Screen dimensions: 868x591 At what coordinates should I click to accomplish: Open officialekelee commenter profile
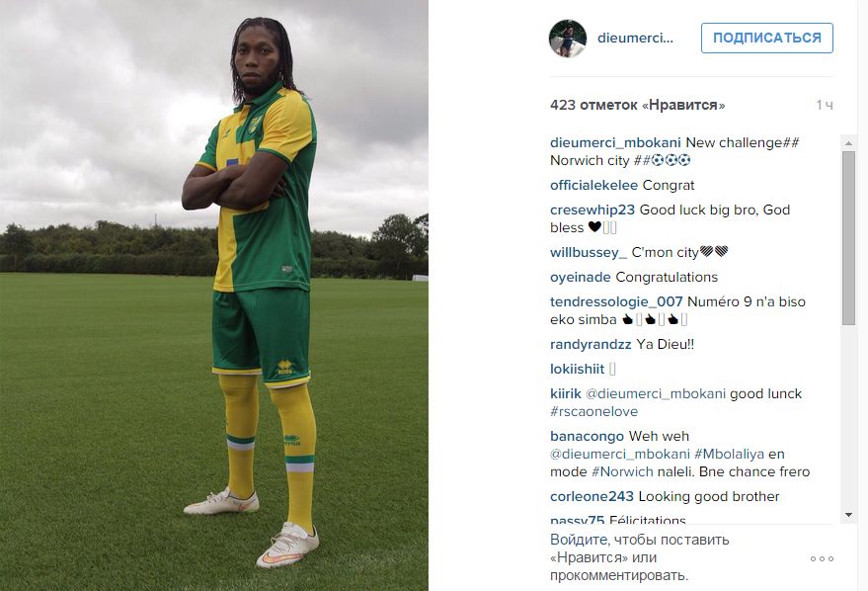click(594, 185)
